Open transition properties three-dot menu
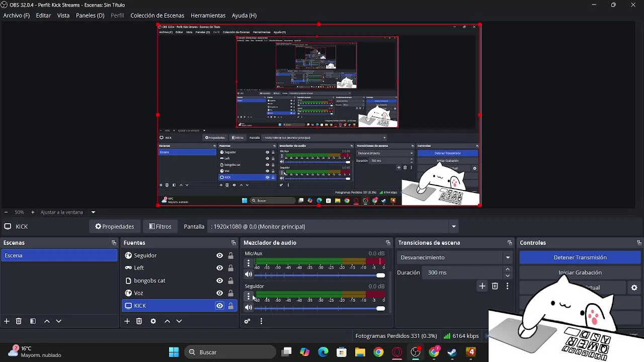This screenshot has width=644, height=362. coord(507,286)
